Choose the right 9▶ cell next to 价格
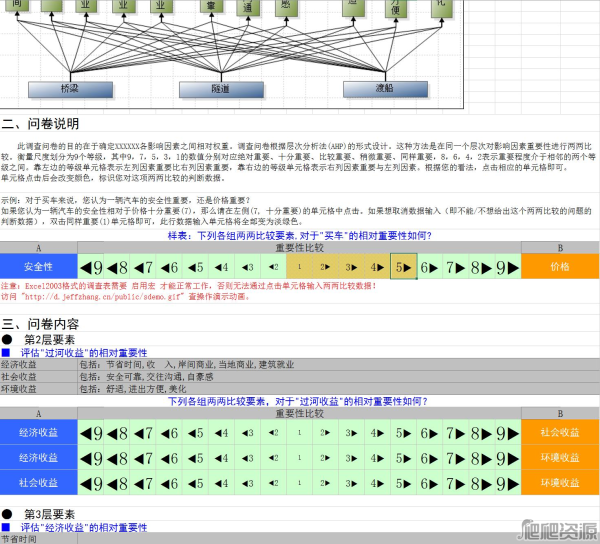 508,267
